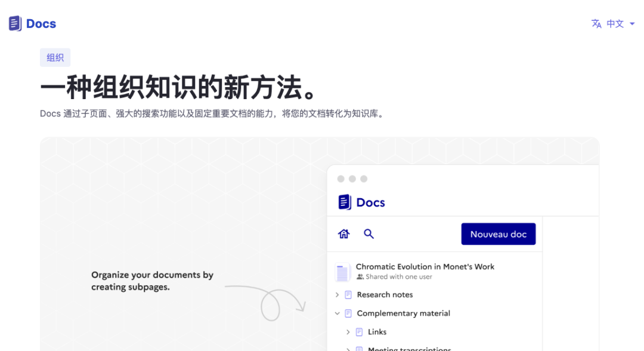
Task: Click the Organize your documents caption
Action: click(x=153, y=281)
